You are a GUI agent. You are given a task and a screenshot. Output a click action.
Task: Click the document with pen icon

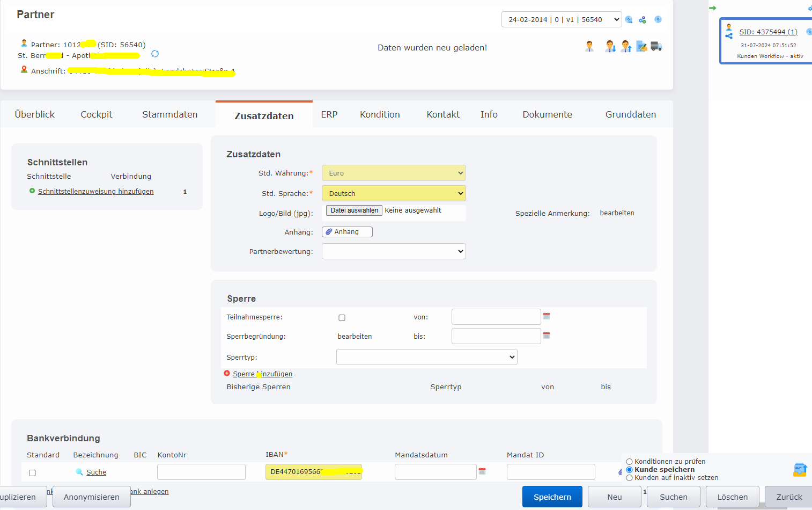[641, 47]
